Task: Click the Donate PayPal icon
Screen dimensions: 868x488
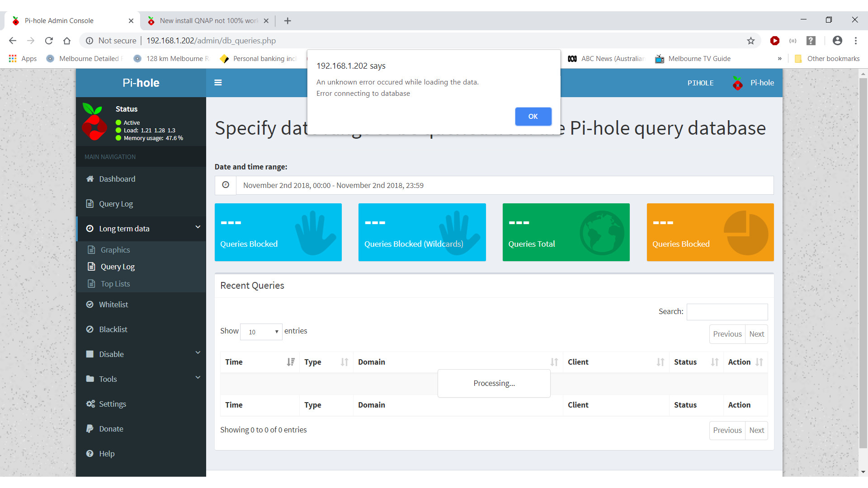Action: [x=90, y=429]
